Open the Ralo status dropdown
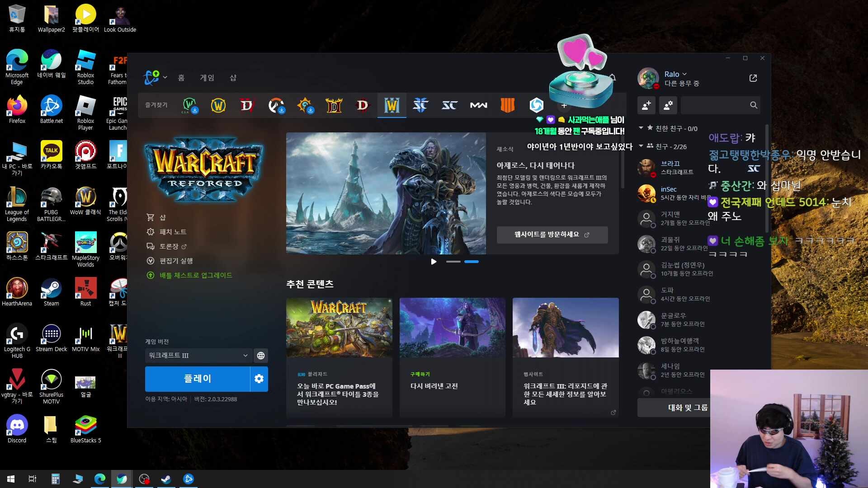The width and height of the screenshot is (868, 488). [675, 74]
